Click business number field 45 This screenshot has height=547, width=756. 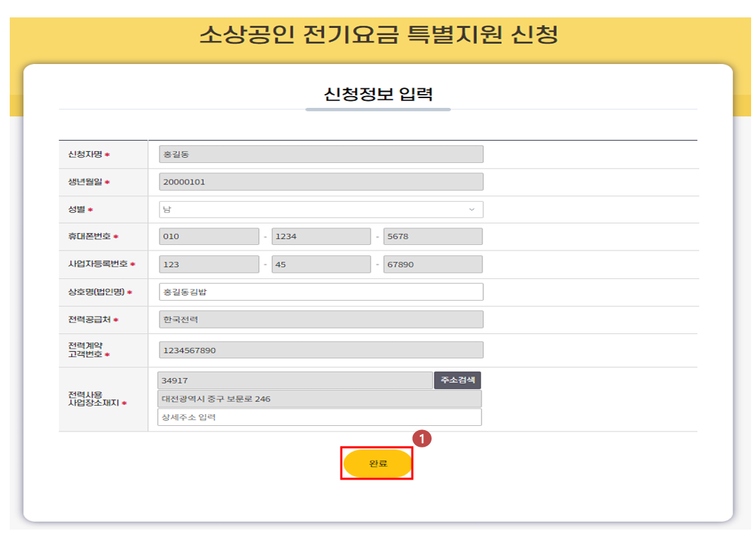tap(321, 264)
